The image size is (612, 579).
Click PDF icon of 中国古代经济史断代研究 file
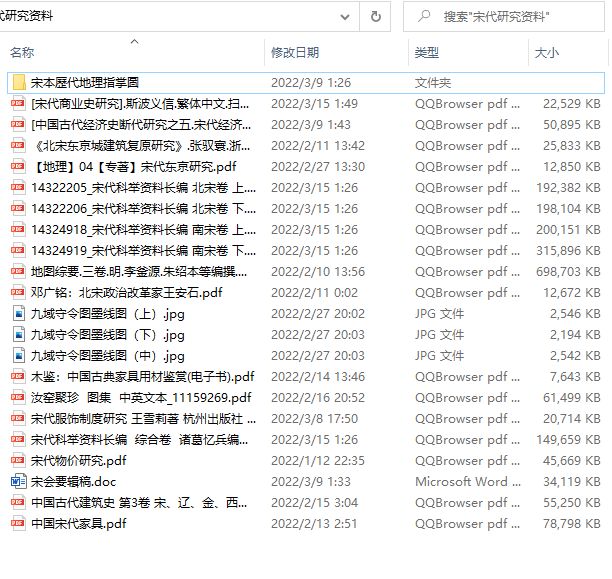18,125
